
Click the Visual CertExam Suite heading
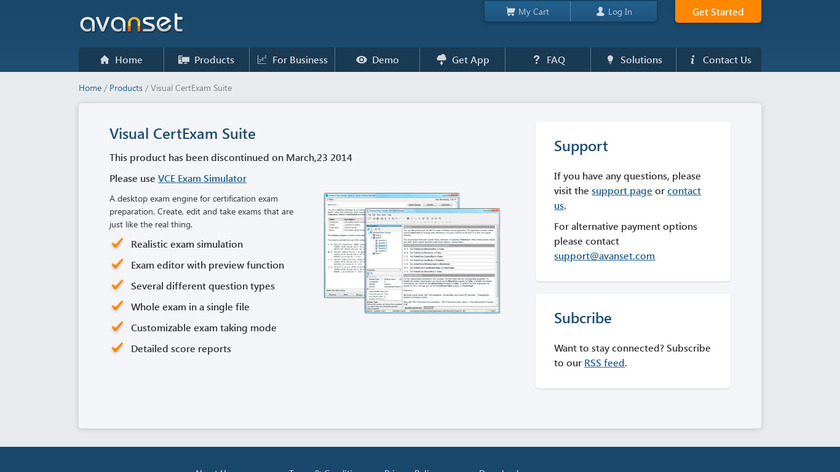(x=182, y=133)
